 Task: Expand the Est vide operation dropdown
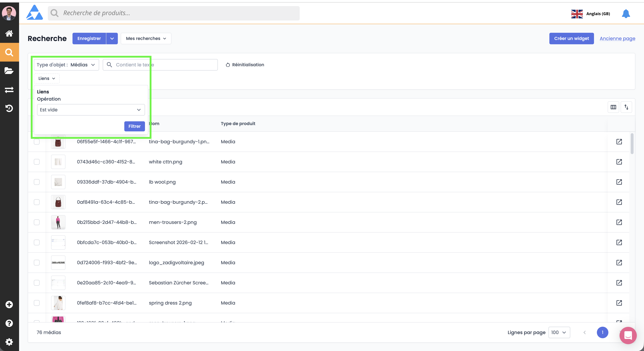(x=91, y=110)
